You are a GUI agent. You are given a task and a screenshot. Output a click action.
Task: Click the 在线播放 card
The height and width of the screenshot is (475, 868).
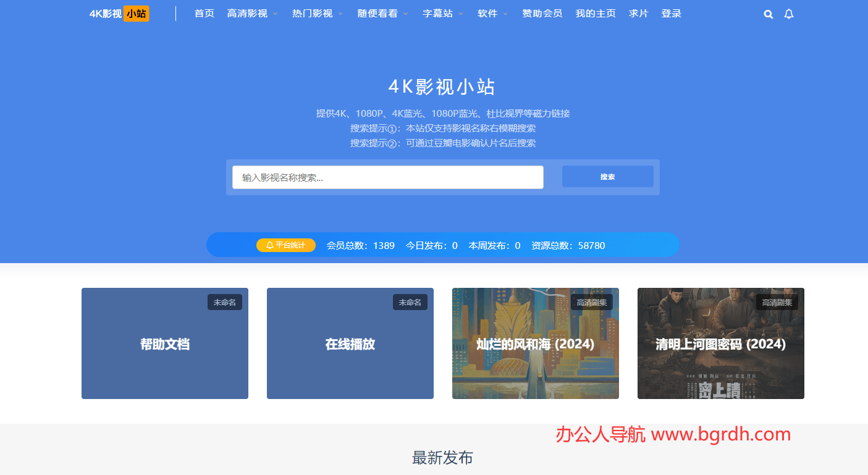tap(350, 343)
